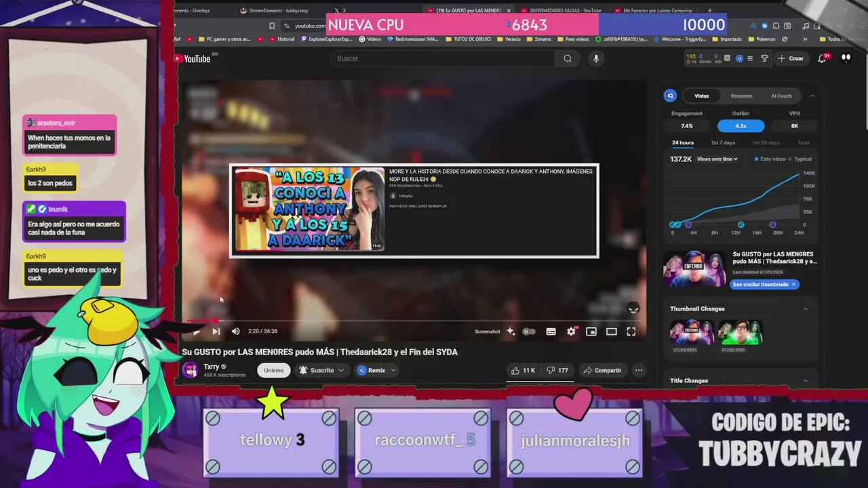This screenshot has width=868, height=488.
Task: Click the video progress bar
Action: (413, 321)
